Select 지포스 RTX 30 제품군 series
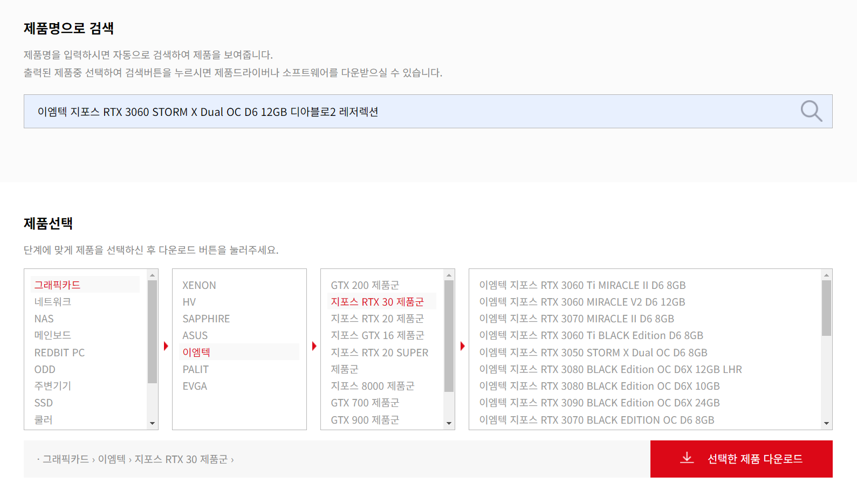The height and width of the screenshot is (504, 857). 382,302
